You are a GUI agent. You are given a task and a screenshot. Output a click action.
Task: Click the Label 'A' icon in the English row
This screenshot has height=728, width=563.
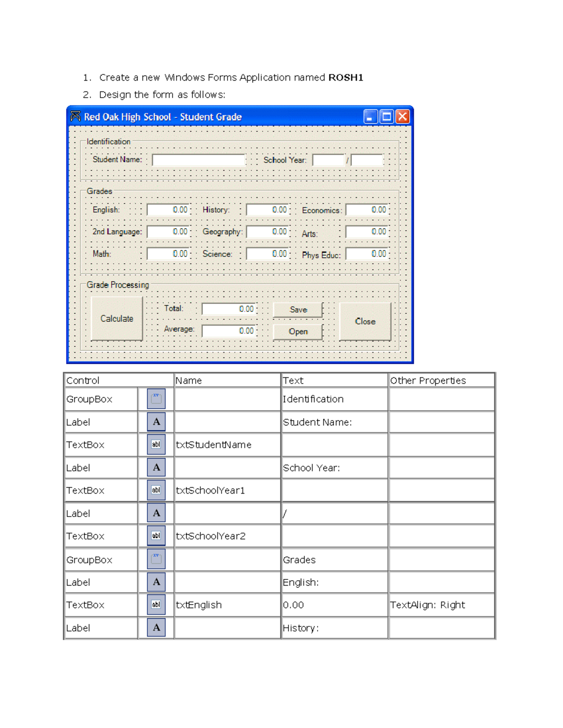pyautogui.click(x=156, y=582)
